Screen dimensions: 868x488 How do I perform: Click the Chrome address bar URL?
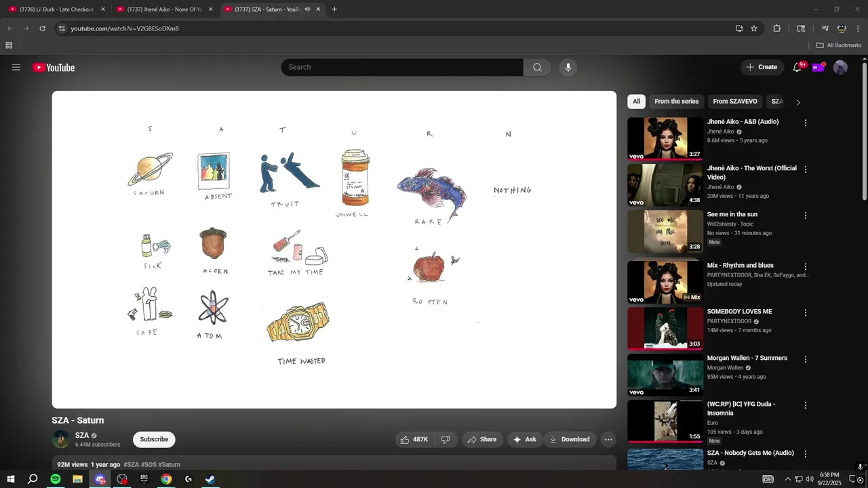(x=125, y=28)
